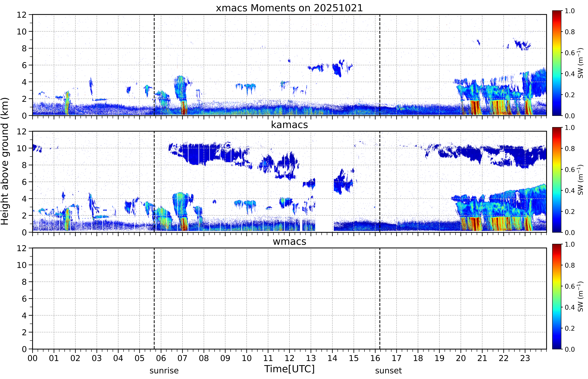Click the '1.0' value on xmacs colorbar
This screenshot has width=588, height=379.
[570, 11]
